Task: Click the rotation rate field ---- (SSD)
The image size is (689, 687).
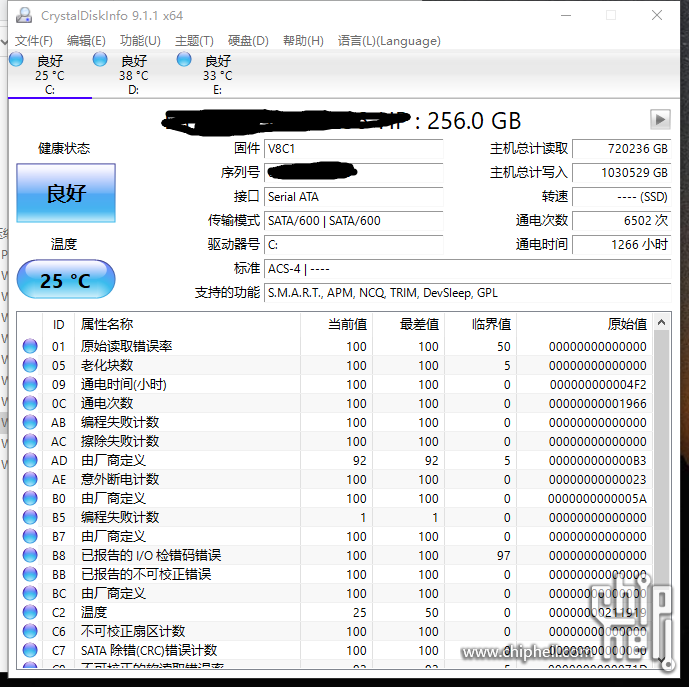Action: [x=622, y=196]
